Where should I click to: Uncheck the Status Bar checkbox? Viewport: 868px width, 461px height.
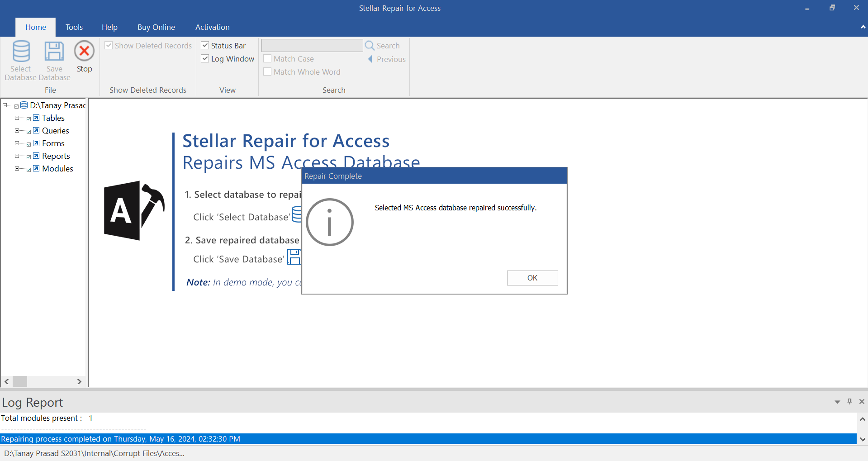click(205, 45)
